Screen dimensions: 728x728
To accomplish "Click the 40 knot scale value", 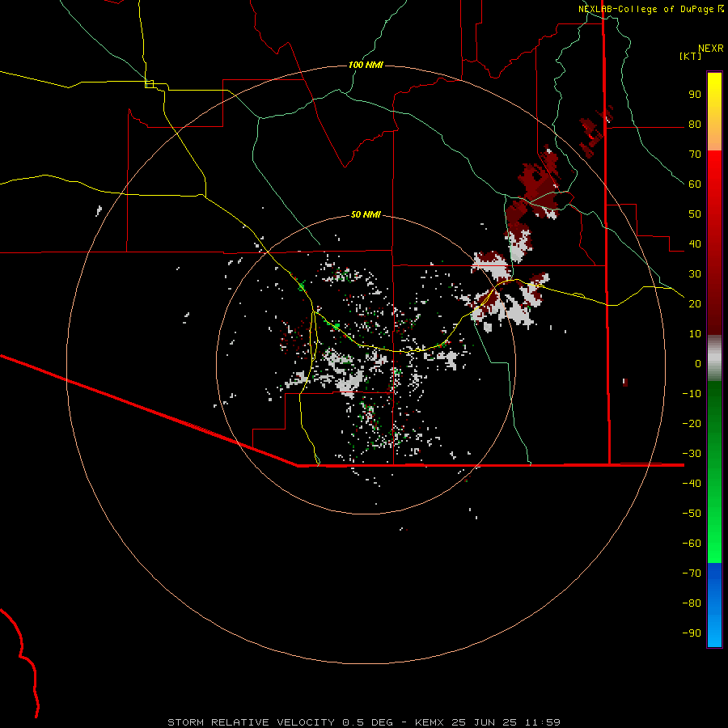I will (695, 243).
